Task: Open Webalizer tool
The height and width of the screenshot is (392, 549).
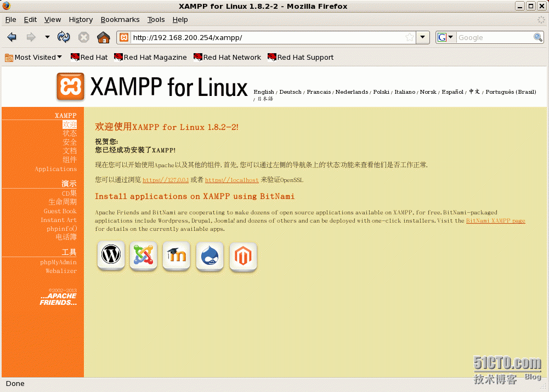Action: (x=61, y=271)
